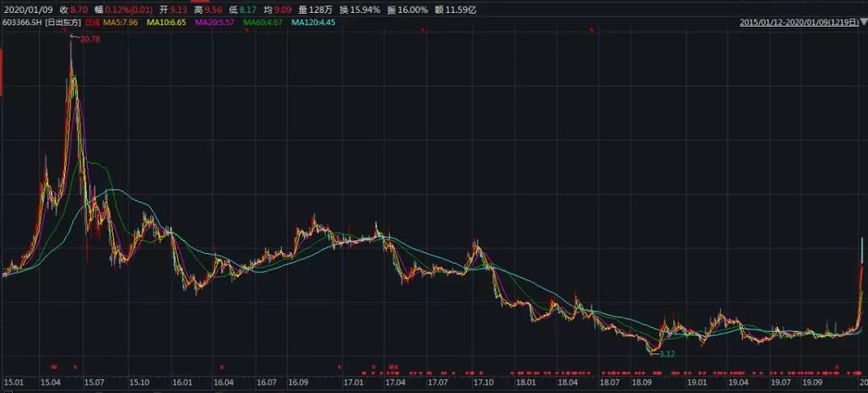Select the 15.07 time axis label
The width and height of the screenshot is (868, 393).
(93, 383)
